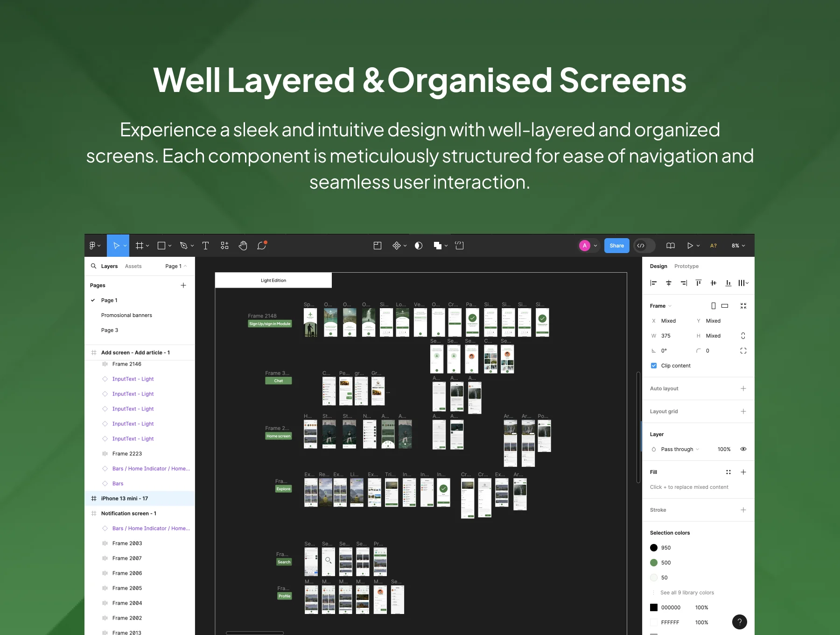The height and width of the screenshot is (635, 840).
Task: Open Pass through blend mode dropdown
Action: click(x=679, y=449)
